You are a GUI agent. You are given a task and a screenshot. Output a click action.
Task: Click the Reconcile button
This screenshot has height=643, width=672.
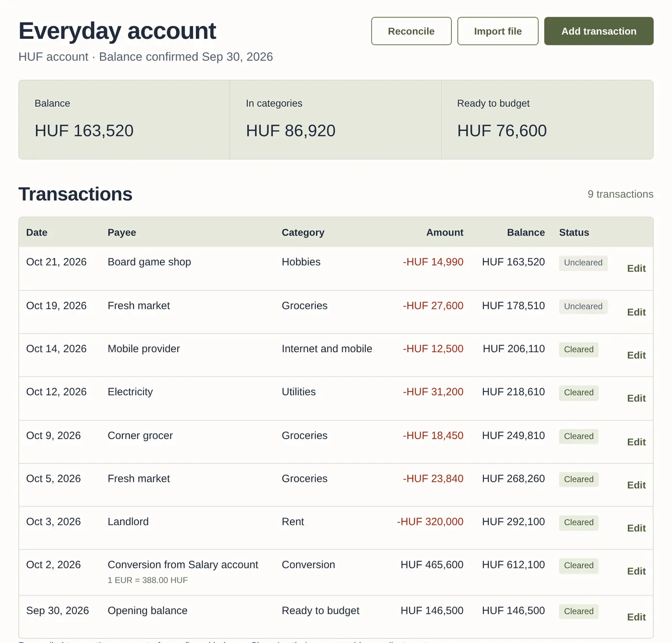coord(411,31)
